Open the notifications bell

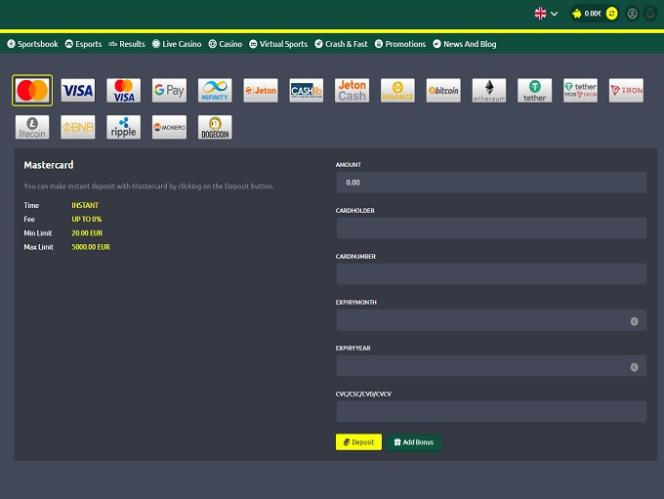click(x=650, y=14)
